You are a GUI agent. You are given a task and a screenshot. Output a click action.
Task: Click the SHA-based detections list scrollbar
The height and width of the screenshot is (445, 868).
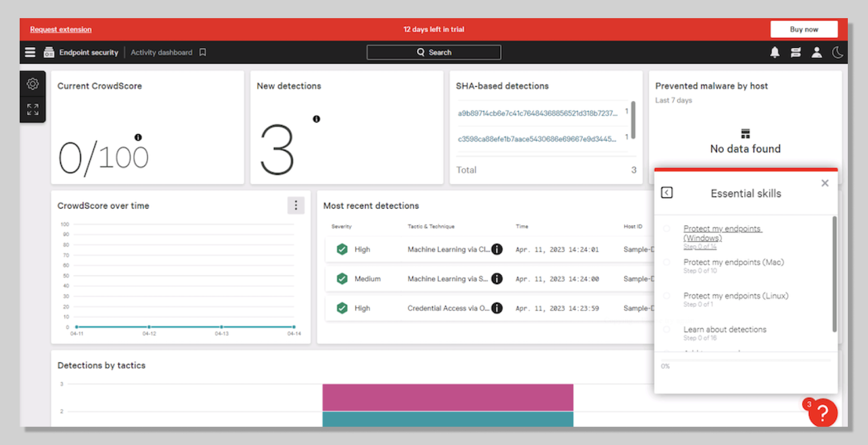coord(633,120)
